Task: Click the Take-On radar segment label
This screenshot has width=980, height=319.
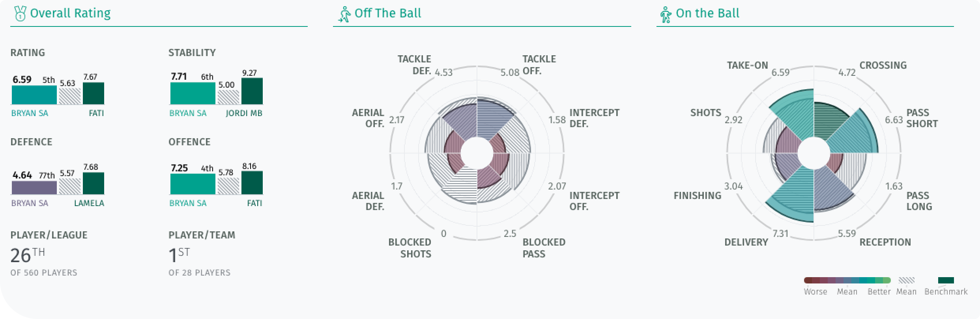Action: 748,66
